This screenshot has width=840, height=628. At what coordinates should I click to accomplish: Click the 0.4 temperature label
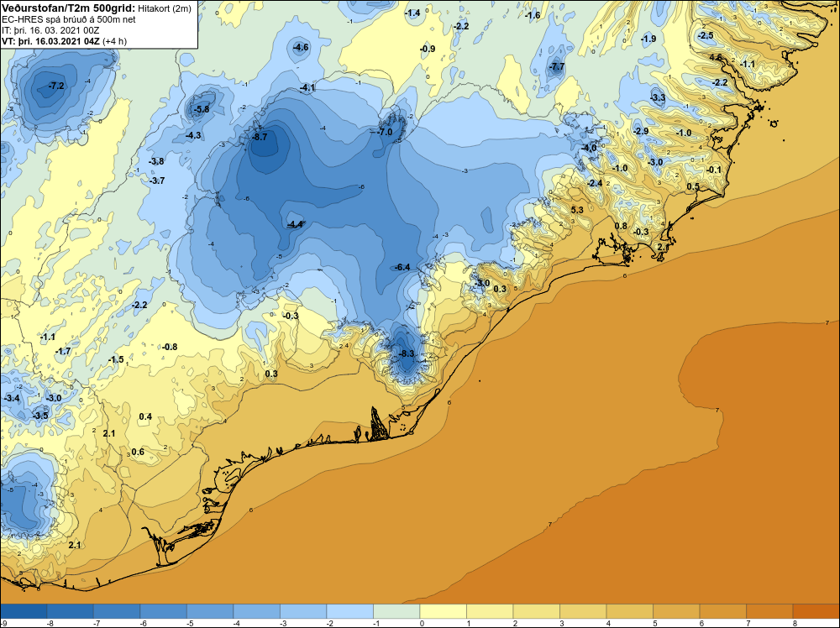145,416
